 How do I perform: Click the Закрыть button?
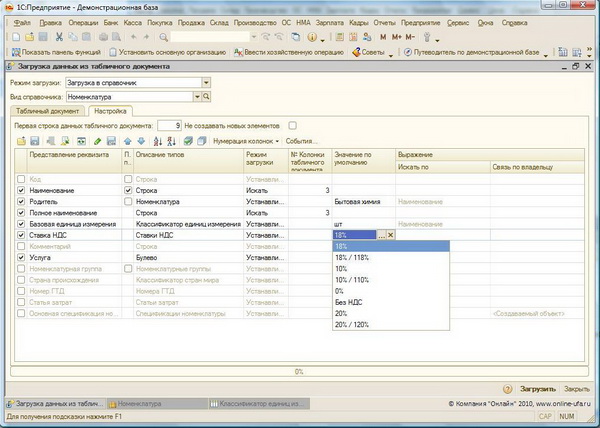577,389
